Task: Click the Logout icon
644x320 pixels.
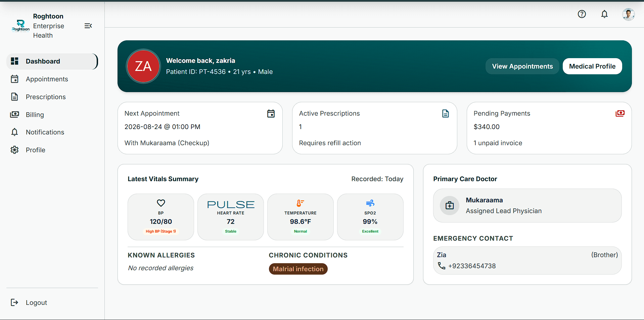Action: click(14, 303)
